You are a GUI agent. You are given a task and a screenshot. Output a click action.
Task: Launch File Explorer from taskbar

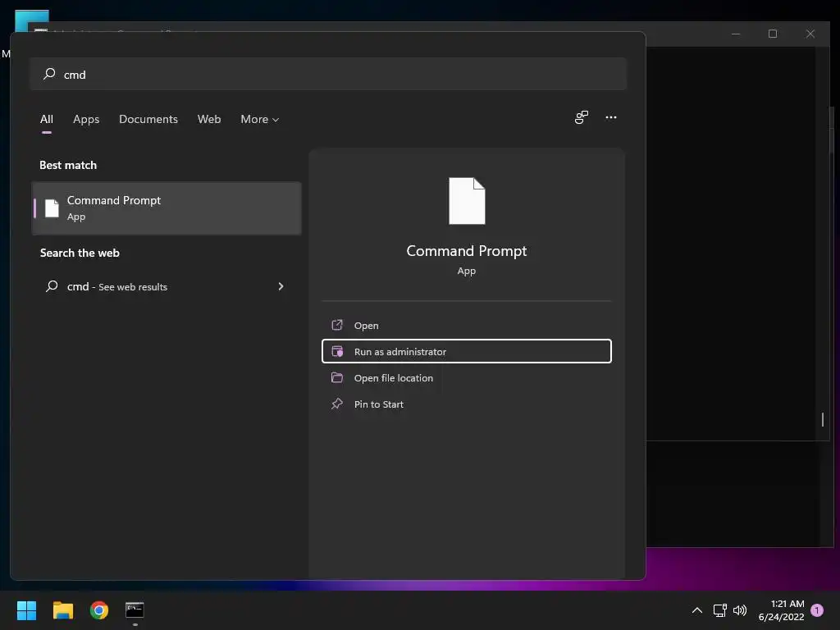[62, 610]
